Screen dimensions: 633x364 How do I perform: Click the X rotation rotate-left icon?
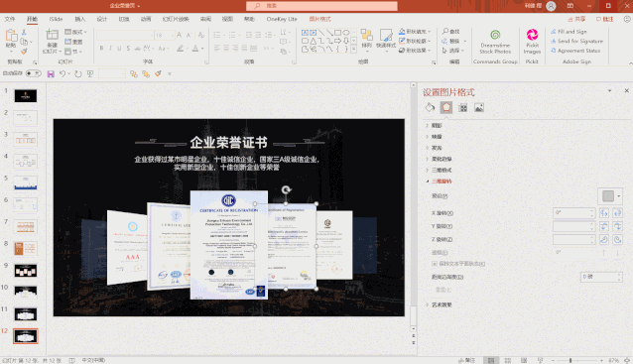604,212
